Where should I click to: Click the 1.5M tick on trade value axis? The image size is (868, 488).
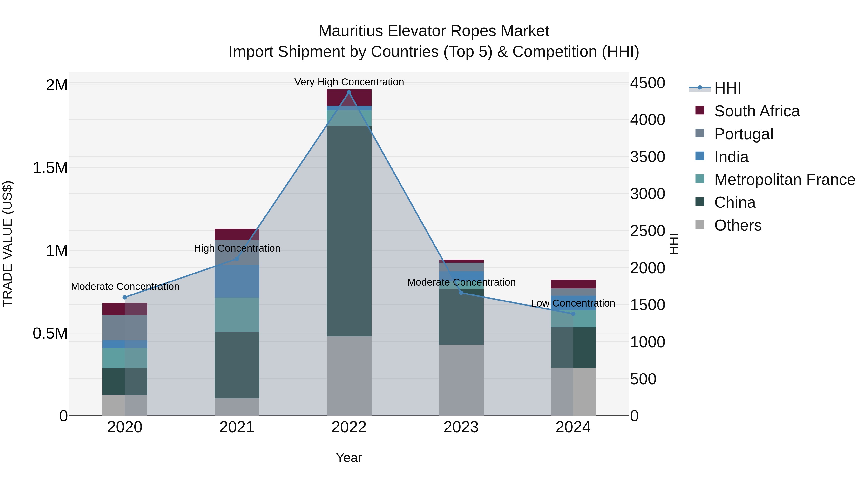[x=50, y=168]
